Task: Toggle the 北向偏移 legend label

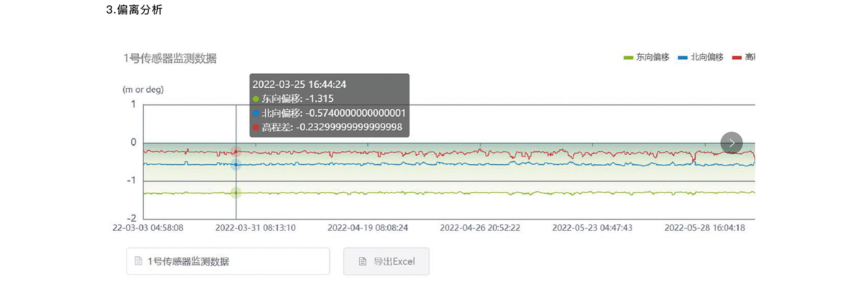Action: pyautogui.click(x=707, y=57)
